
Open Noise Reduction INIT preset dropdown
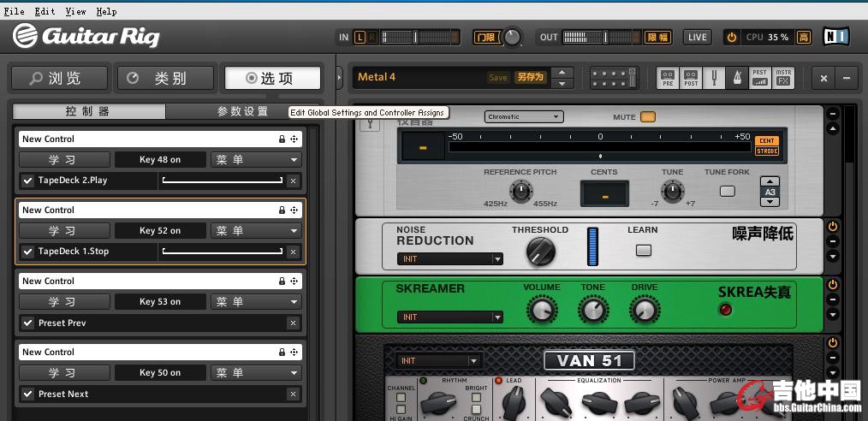point(450,259)
